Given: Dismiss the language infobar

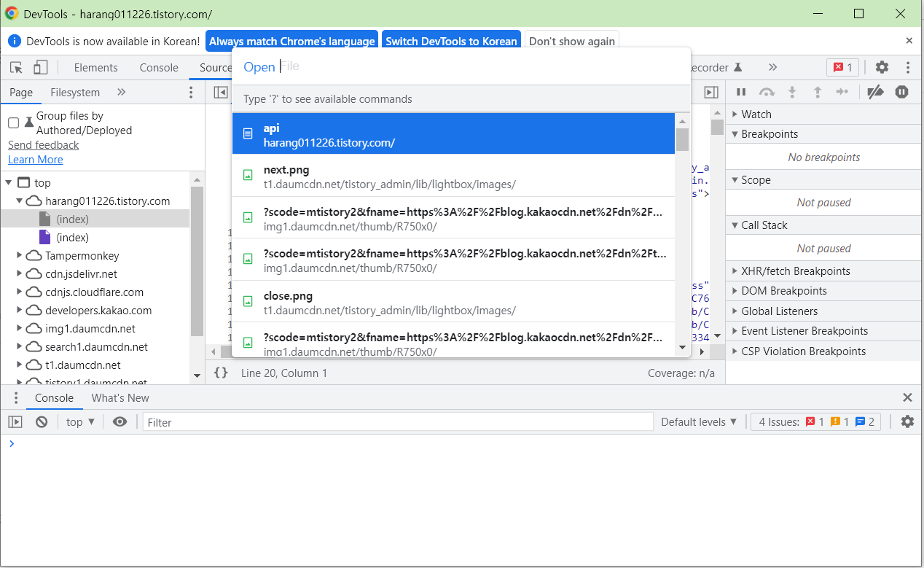Looking at the screenshot, I should pos(909,41).
